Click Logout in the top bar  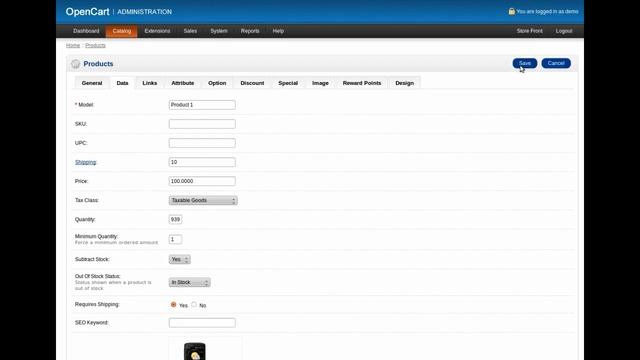pos(564,31)
